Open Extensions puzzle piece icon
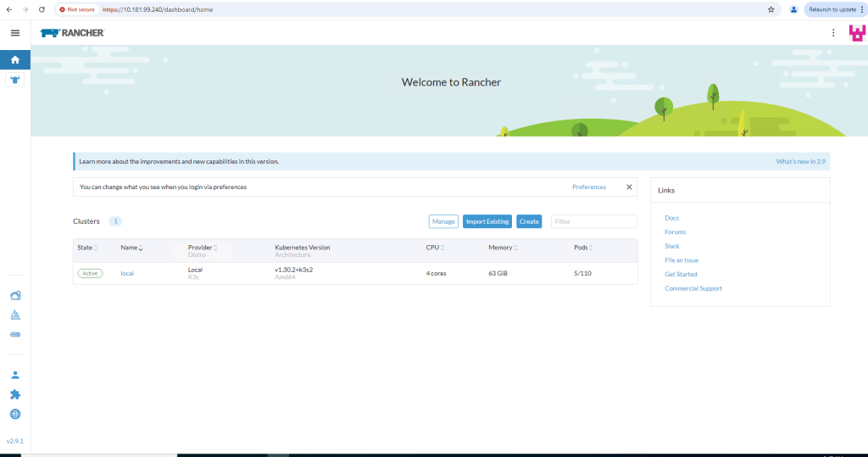The image size is (868, 457). click(x=14, y=394)
